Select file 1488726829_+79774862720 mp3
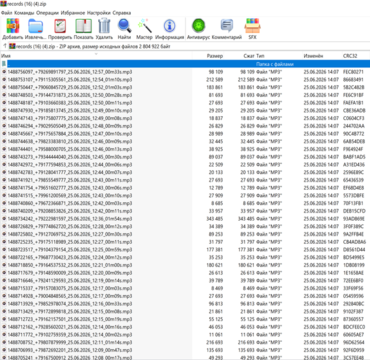This screenshot has width=370, height=360. (x=70, y=226)
